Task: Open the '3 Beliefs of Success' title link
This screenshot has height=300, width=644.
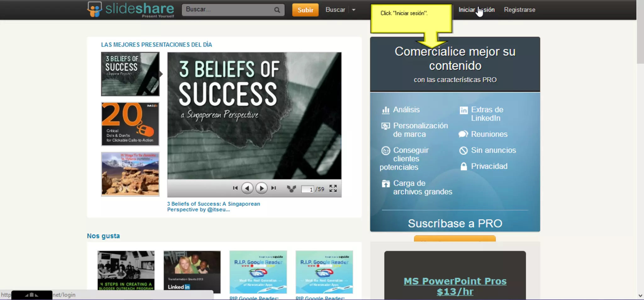Action: pos(214,207)
